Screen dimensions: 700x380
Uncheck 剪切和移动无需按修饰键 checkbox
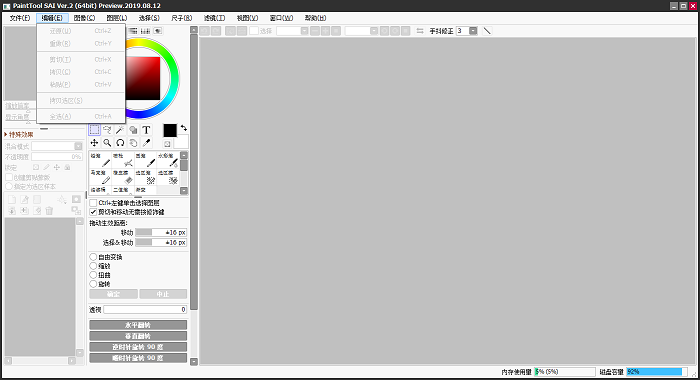(93, 212)
